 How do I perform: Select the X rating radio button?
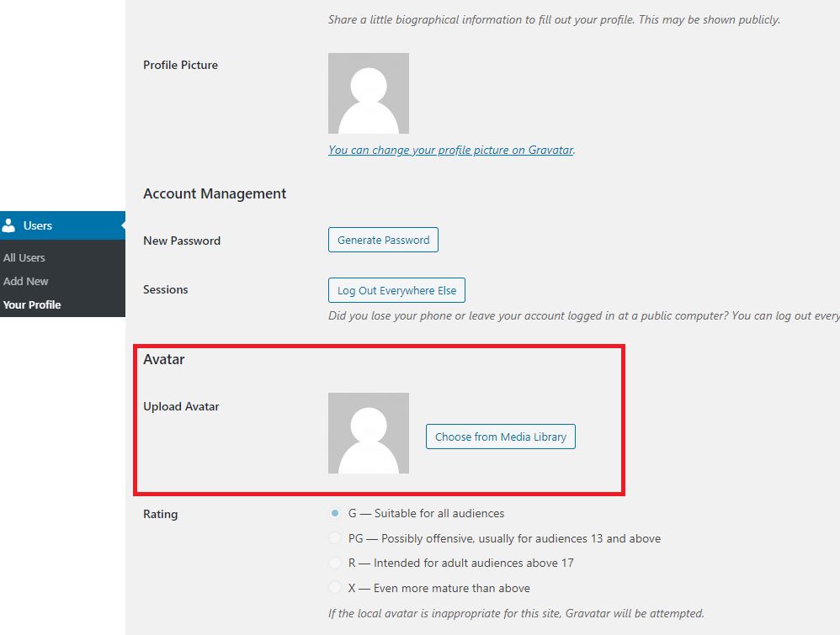(336, 588)
